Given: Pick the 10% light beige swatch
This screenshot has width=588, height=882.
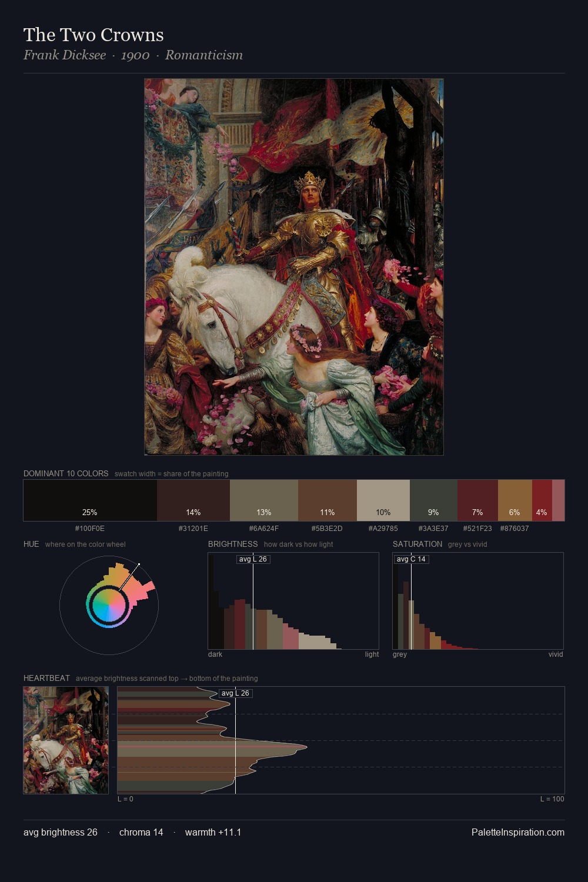Looking at the screenshot, I should tap(383, 500).
